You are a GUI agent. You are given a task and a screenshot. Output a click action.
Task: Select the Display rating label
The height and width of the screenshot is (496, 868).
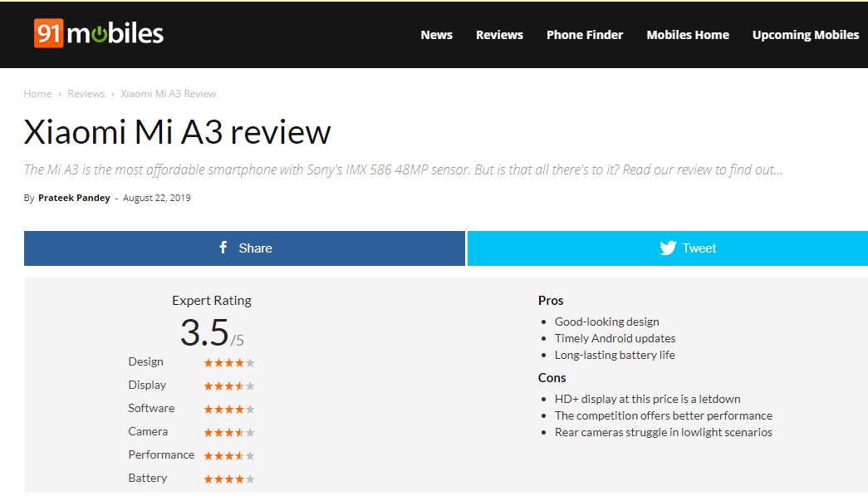coord(147,385)
